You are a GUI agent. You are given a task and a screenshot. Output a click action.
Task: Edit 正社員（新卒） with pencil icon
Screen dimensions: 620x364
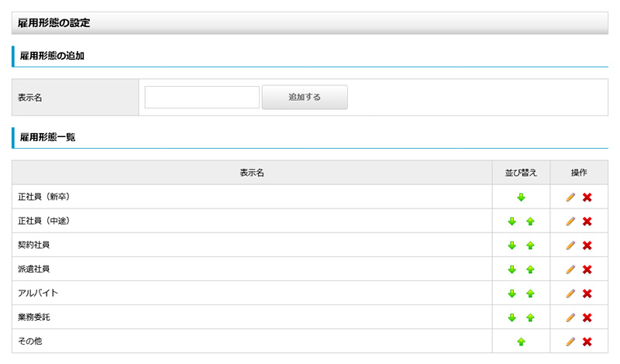[x=570, y=197]
